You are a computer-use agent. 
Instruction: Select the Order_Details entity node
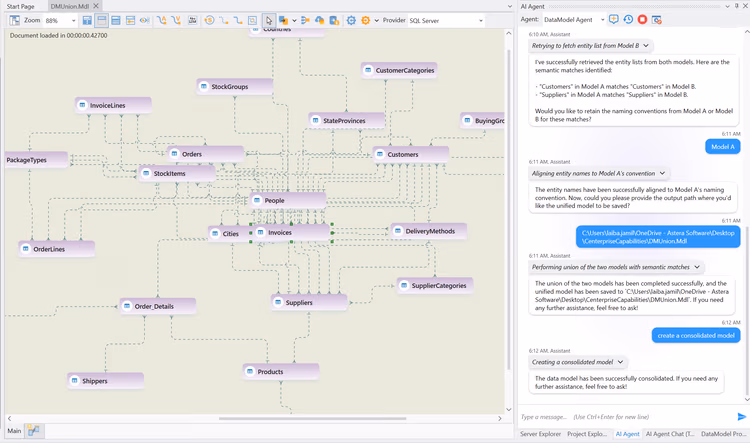click(158, 306)
